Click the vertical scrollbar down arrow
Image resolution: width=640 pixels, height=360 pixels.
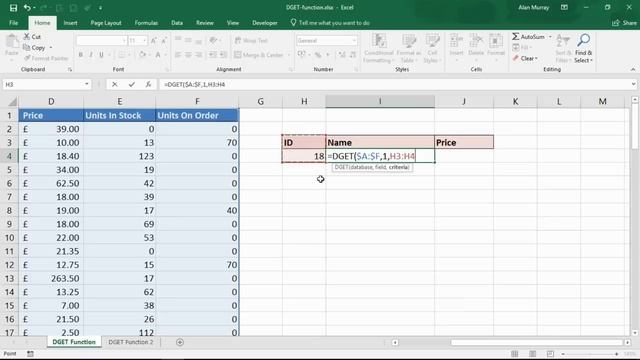tap(635, 333)
